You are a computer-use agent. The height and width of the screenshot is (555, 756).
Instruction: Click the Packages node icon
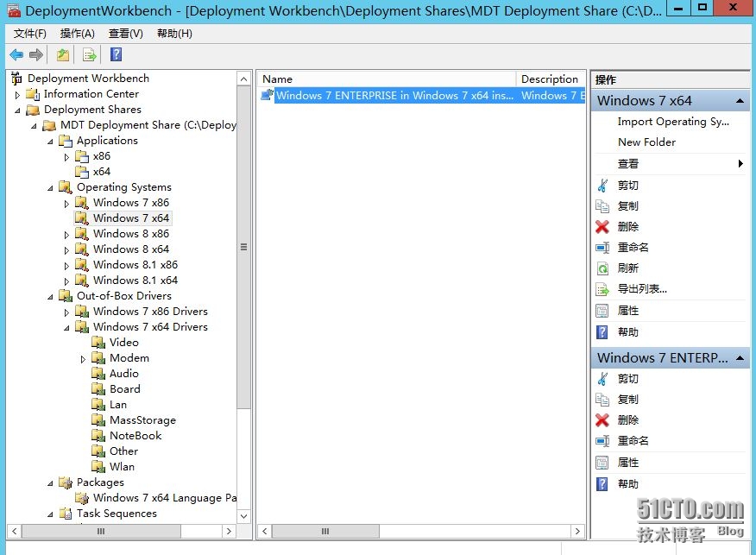pos(65,482)
